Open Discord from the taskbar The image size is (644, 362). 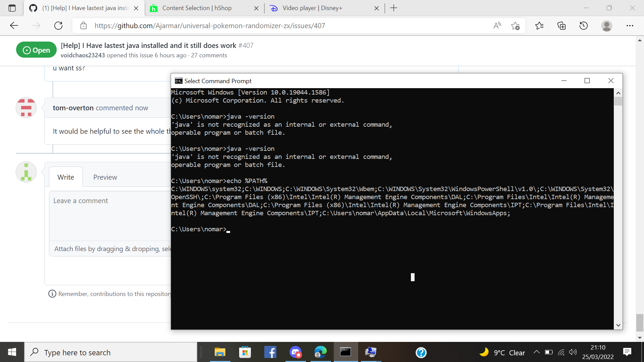295,352
